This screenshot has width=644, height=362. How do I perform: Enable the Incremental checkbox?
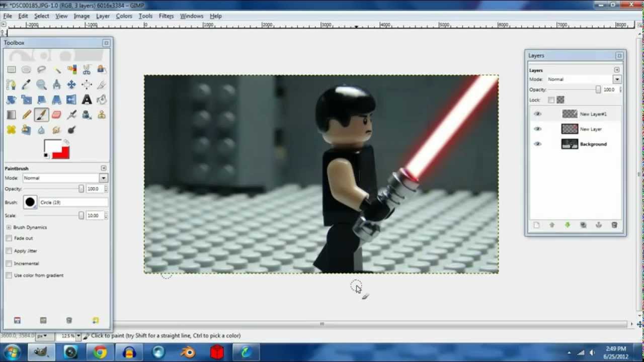pos(9,263)
